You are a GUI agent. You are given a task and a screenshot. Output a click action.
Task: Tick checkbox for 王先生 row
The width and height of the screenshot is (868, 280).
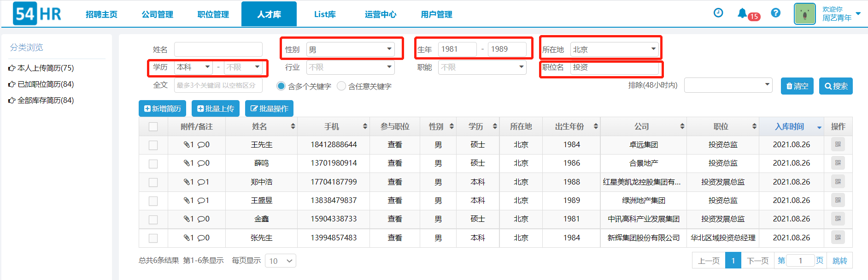[153, 145]
